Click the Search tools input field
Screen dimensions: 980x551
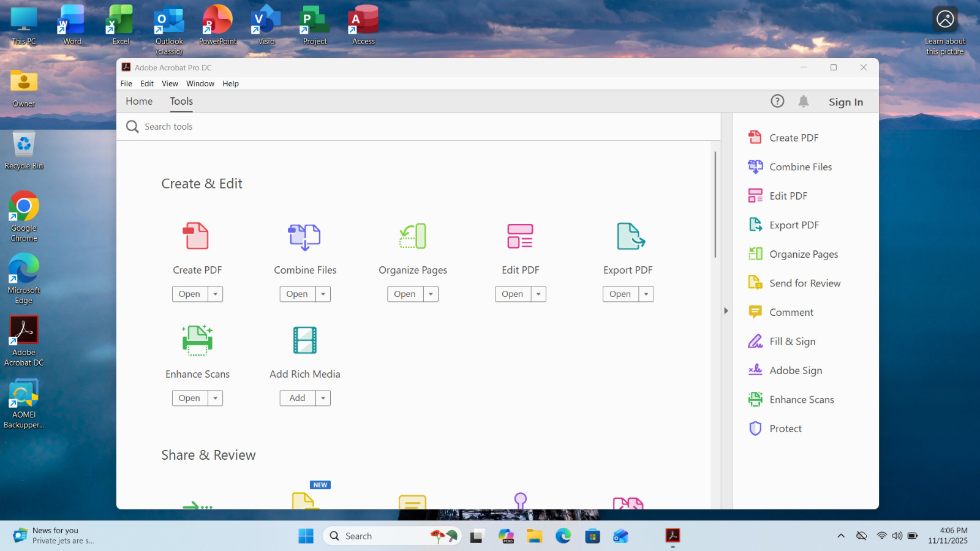pos(418,126)
